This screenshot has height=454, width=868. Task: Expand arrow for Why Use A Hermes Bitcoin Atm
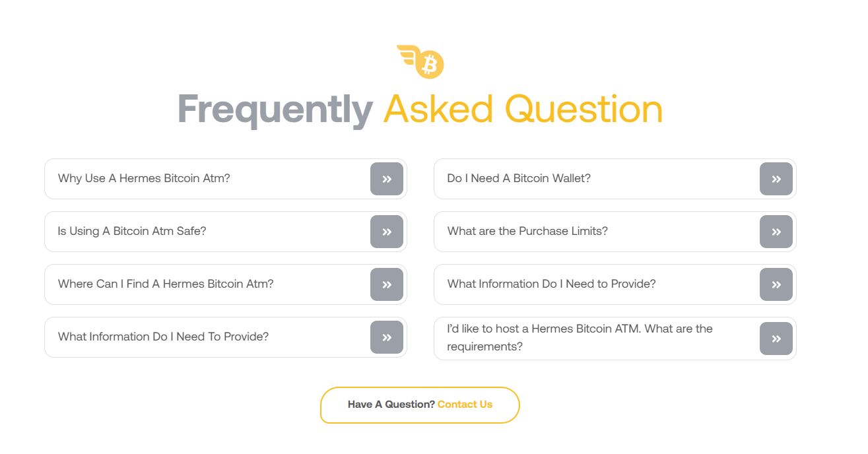pyautogui.click(x=387, y=179)
